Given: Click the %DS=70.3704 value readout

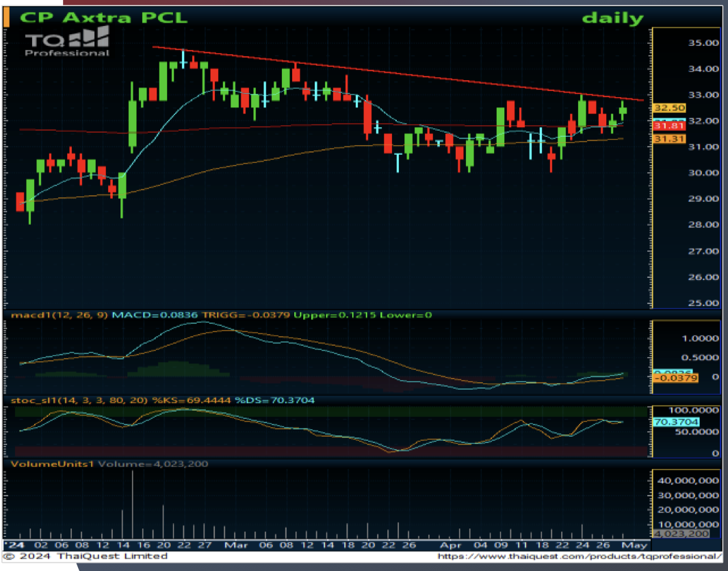Looking at the screenshot, I should tap(274, 400).
